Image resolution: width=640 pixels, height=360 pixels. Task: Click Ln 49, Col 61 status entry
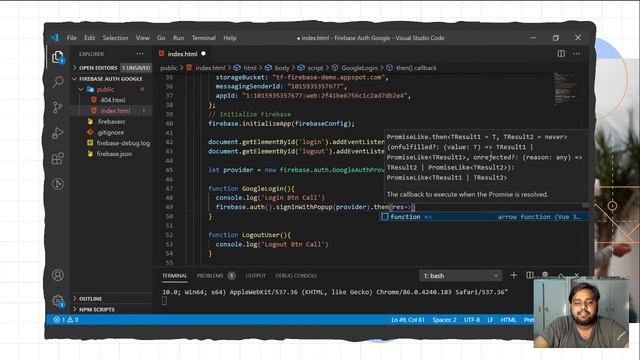pyautogui.click(x=407, y=320)
